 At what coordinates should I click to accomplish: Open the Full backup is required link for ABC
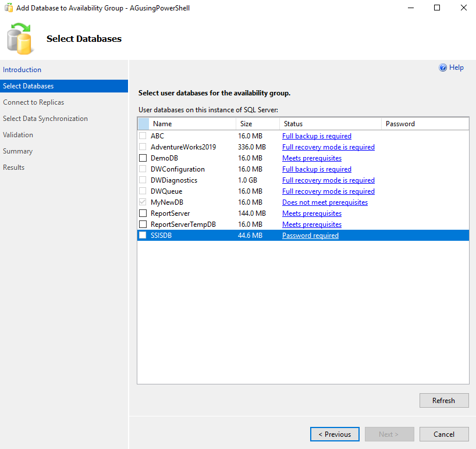[x=317, y=136]
